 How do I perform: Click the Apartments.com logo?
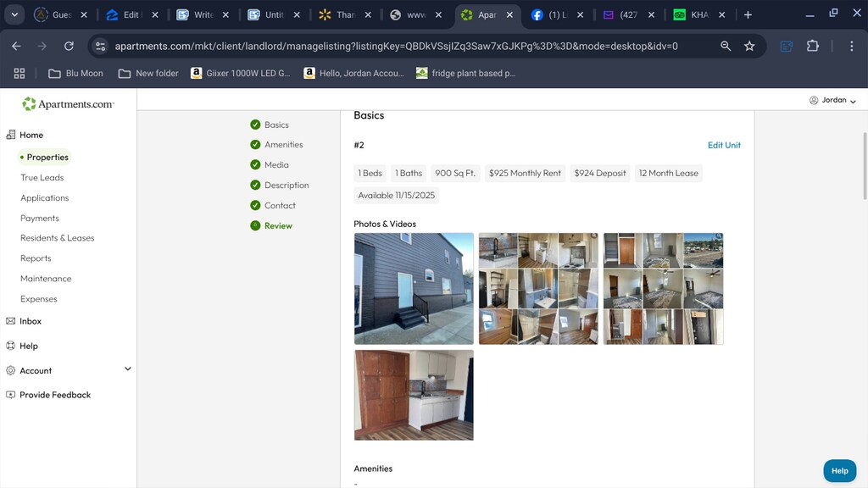point(68,104)
